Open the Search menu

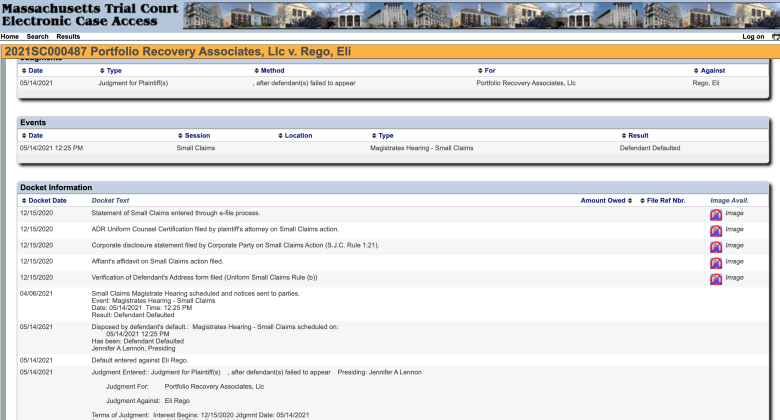pos(37,36)
